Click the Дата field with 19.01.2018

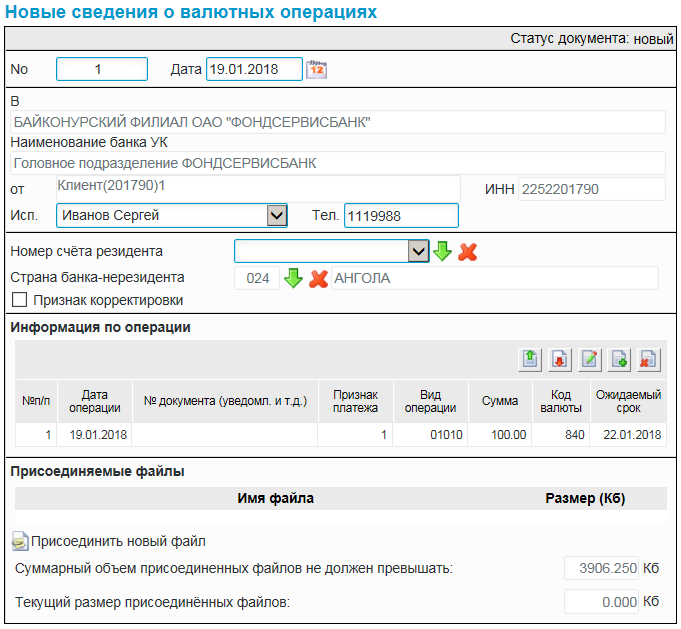[x=253, y=69]
